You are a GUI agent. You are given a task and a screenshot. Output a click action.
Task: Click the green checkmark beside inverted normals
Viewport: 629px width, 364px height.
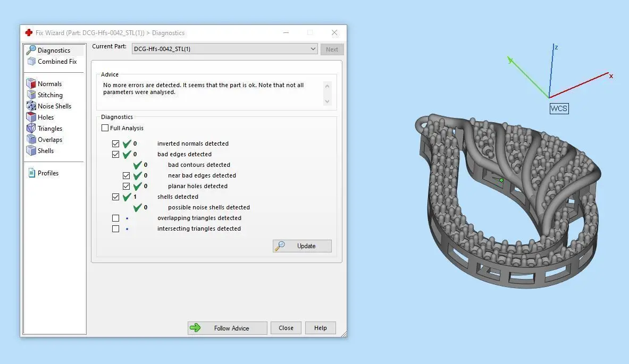pos(127,143)
